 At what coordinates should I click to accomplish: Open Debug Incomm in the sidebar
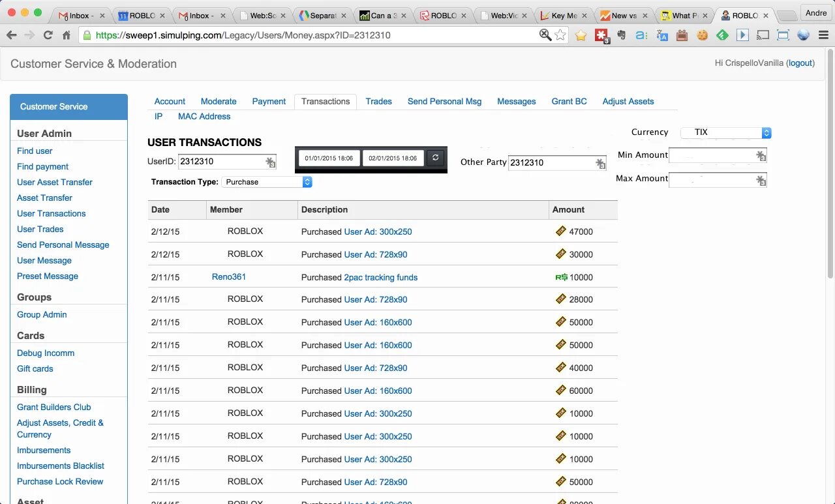[x=46, y=353]
